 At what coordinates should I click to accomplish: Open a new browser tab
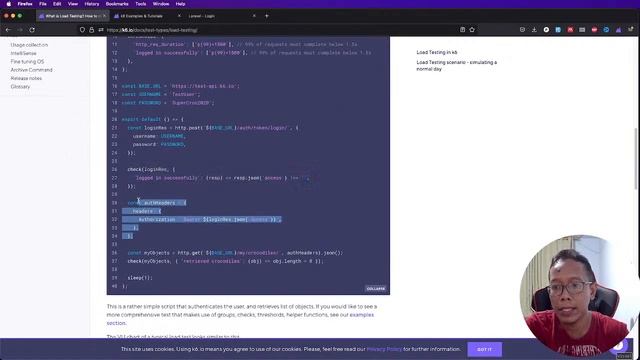tap(267, 16)
